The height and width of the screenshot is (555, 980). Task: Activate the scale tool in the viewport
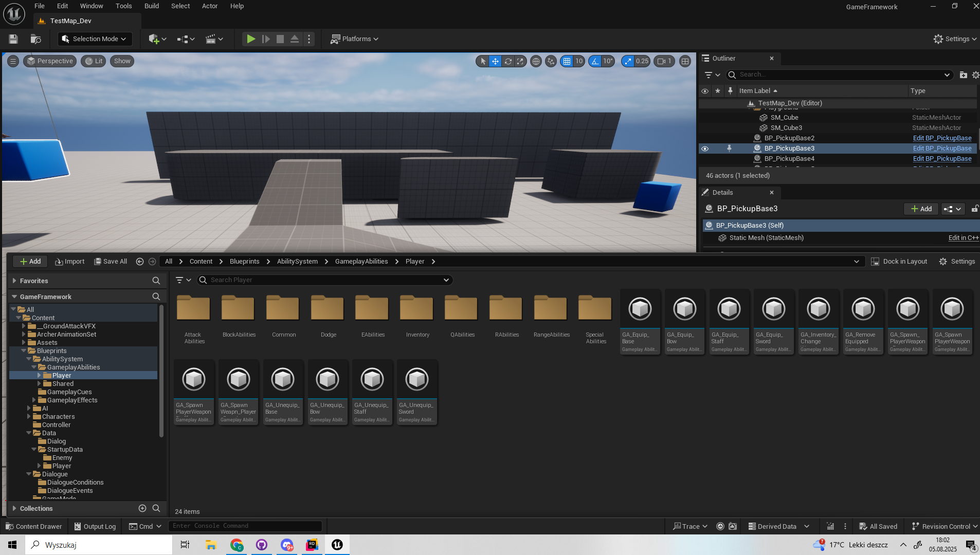(520, 61)
